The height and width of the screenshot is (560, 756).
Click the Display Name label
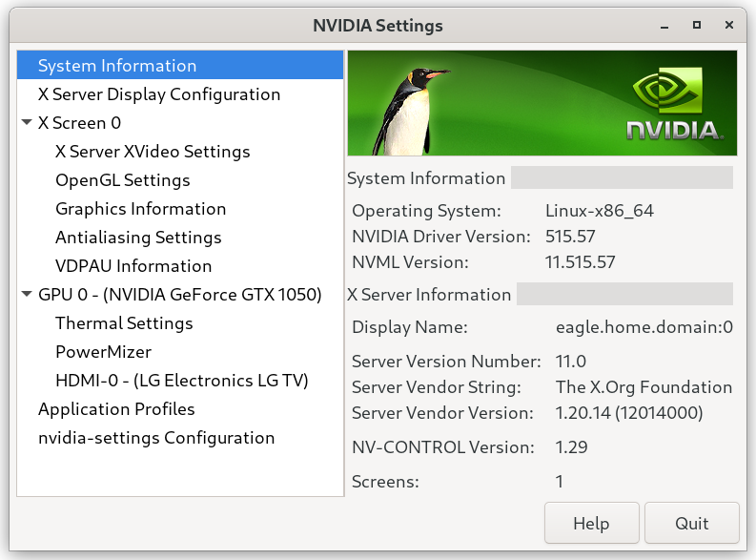pyautogui.click(x=410, y=327)
